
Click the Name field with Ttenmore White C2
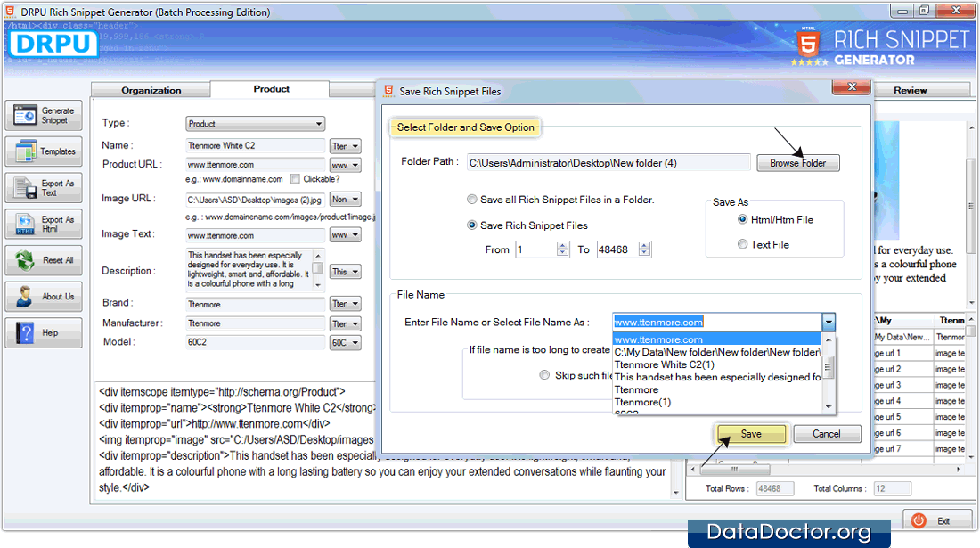click(x=255, y=146)
